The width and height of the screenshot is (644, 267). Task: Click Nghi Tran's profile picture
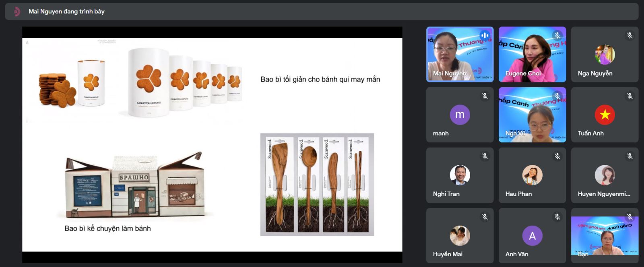tap(460, 175)
